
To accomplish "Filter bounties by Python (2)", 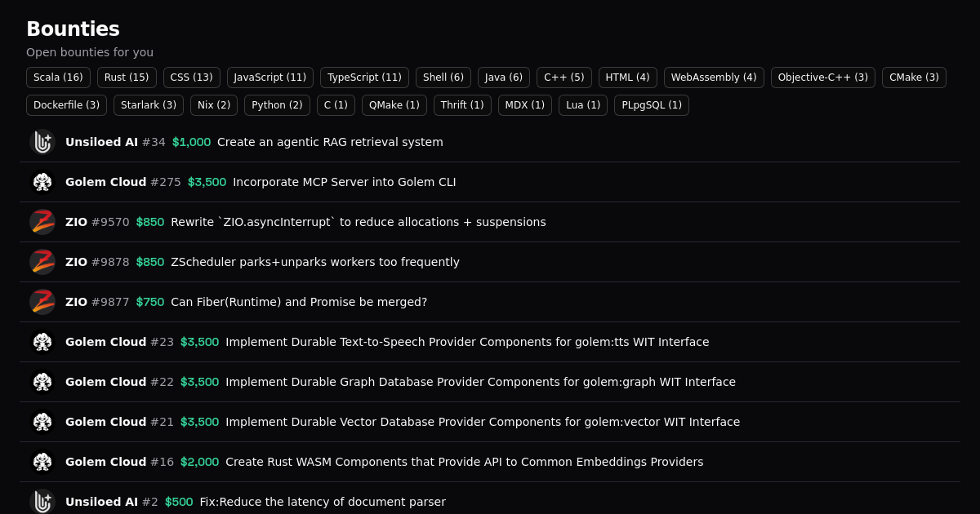I will coord(277,105).
